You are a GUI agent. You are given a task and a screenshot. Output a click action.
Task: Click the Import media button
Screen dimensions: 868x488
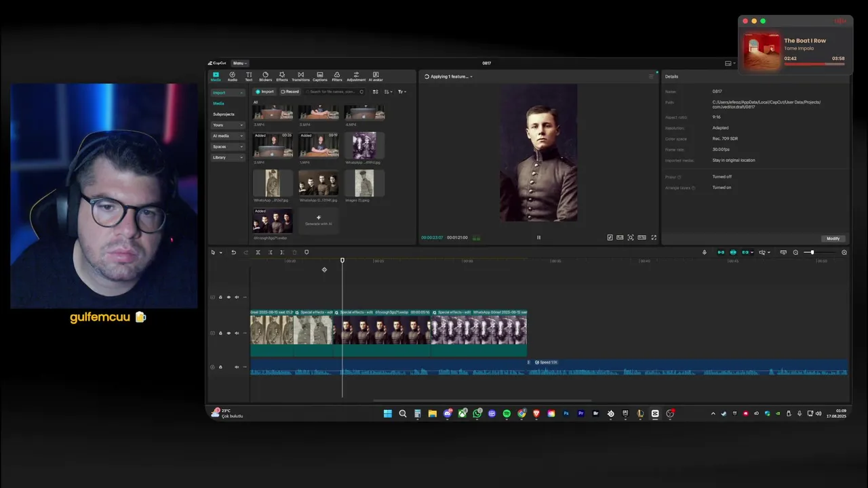[264, 91]
